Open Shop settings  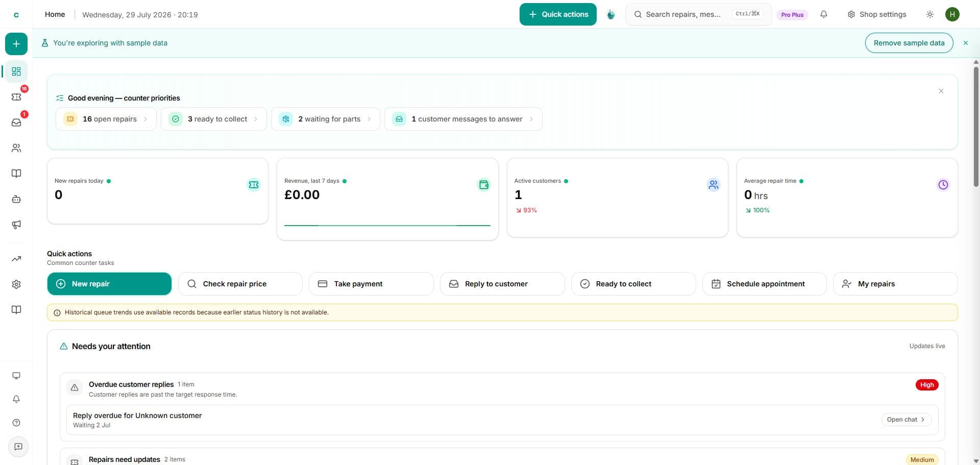pos(877,14)
